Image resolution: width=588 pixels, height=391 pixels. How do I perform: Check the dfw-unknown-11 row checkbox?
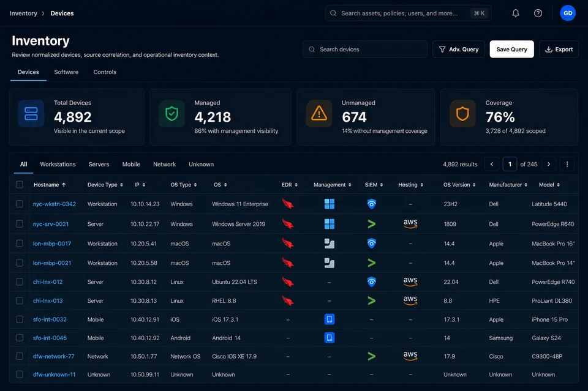[20, 374]
